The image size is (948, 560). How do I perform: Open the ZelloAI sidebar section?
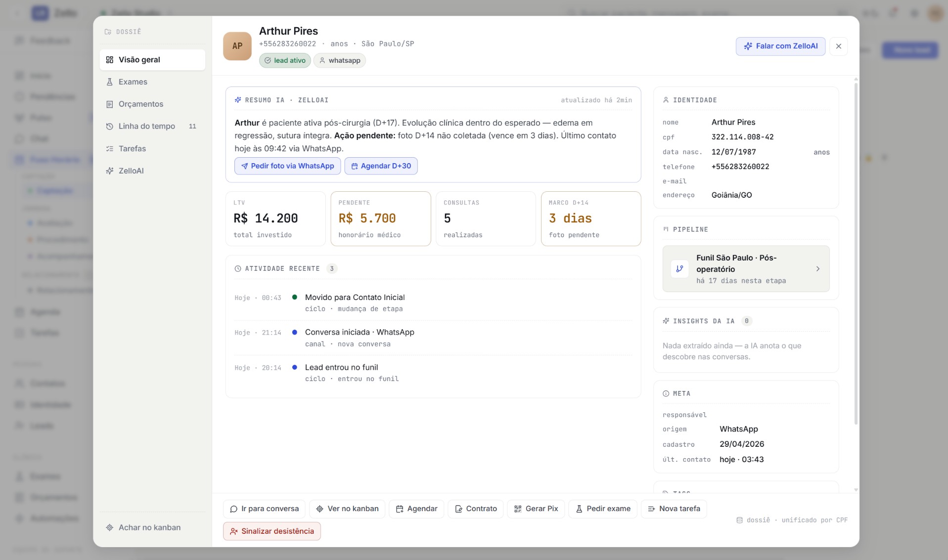tap(152, 171)
